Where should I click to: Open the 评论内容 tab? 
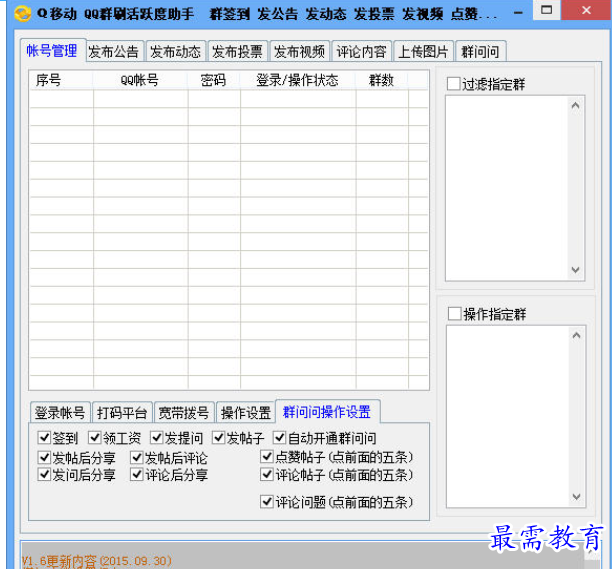(x=361, y=51)
